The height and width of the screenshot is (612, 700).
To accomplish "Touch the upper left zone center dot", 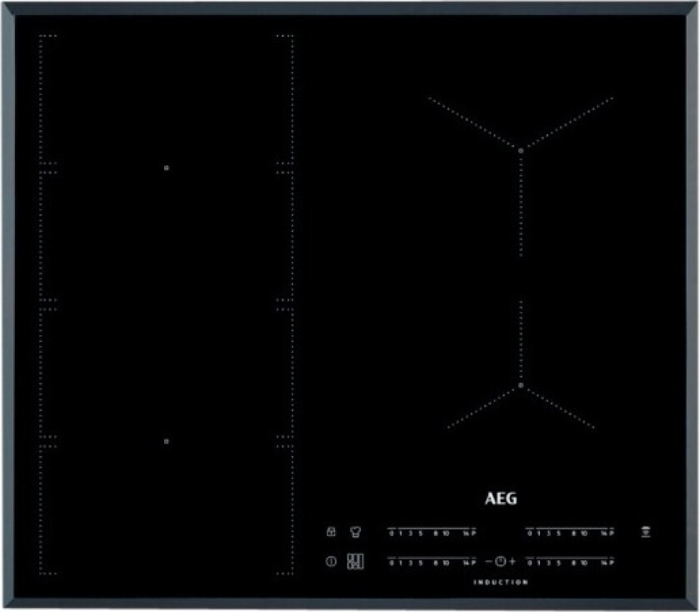I will 167,168.
